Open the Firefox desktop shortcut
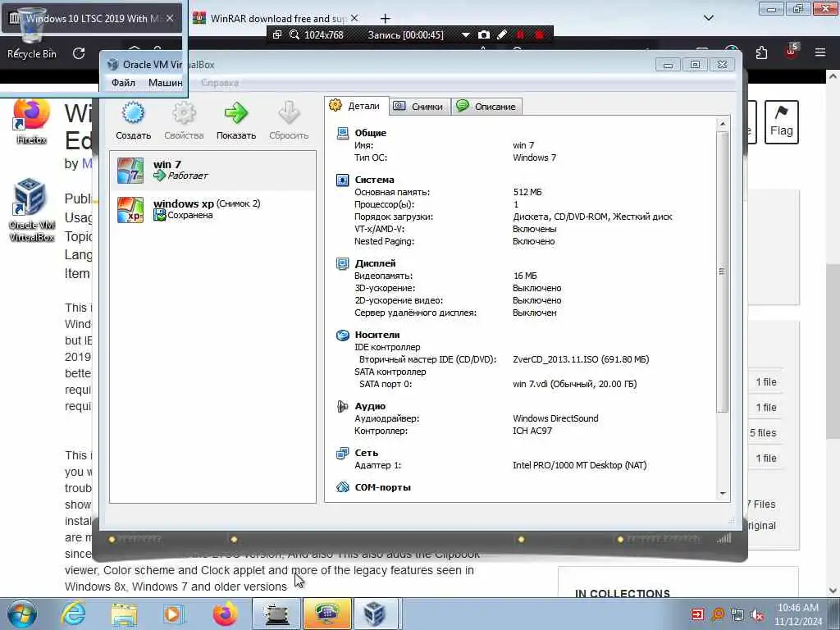The height and width of the screenshot is (630, 840). click(31, 121)
